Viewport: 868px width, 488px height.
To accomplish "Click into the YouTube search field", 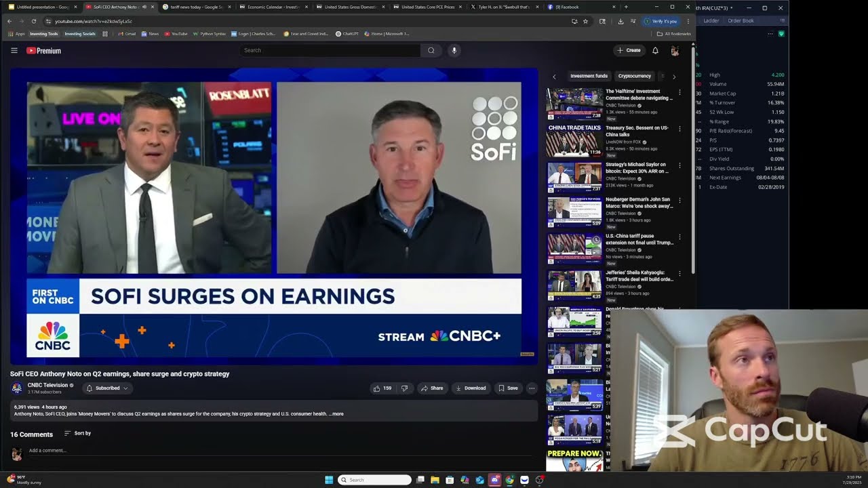I will coord(330,50).
